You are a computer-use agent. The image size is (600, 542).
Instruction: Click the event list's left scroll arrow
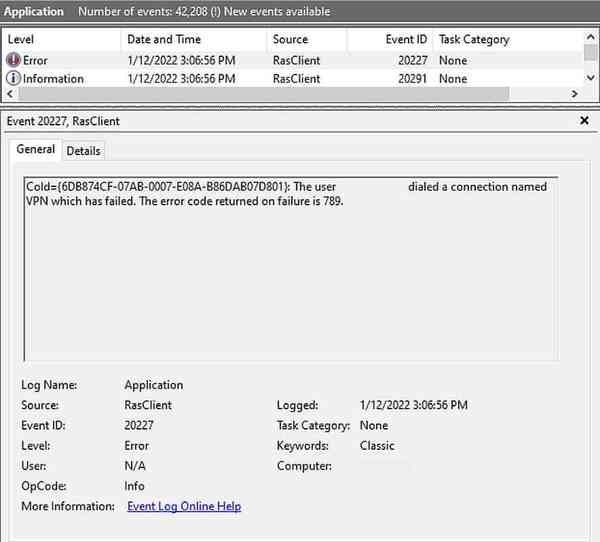coord(10,94)
